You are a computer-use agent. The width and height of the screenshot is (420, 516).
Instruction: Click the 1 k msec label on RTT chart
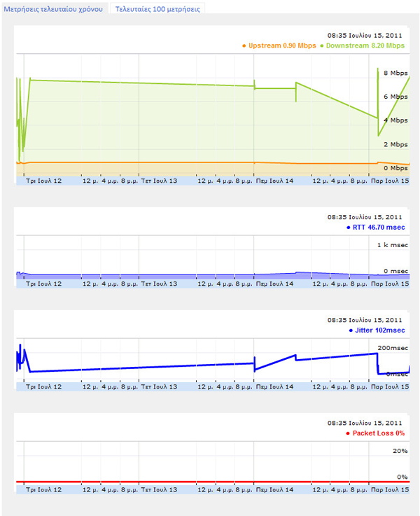393,245
